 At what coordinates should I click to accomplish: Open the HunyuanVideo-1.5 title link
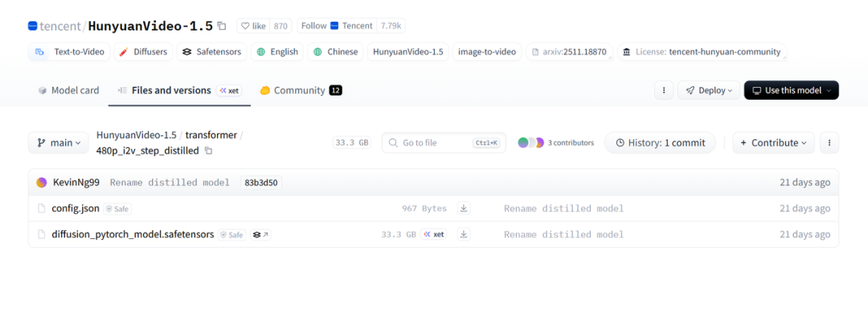tap(150, 26)
